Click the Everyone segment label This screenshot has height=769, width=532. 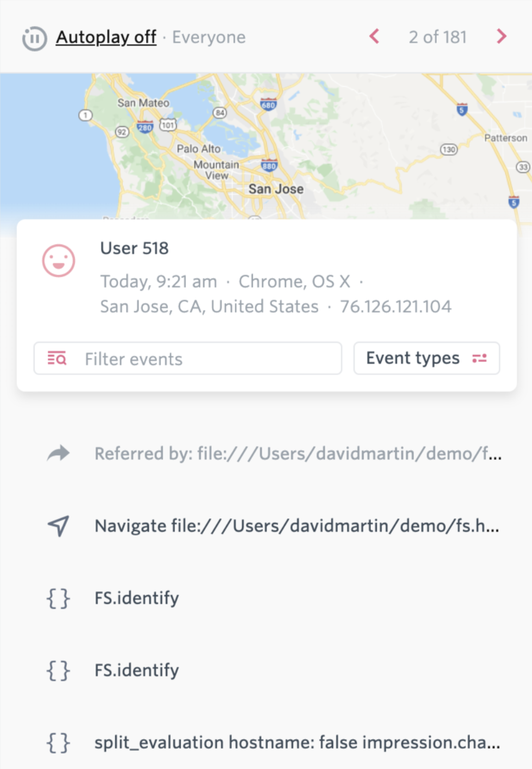[209, 37]
